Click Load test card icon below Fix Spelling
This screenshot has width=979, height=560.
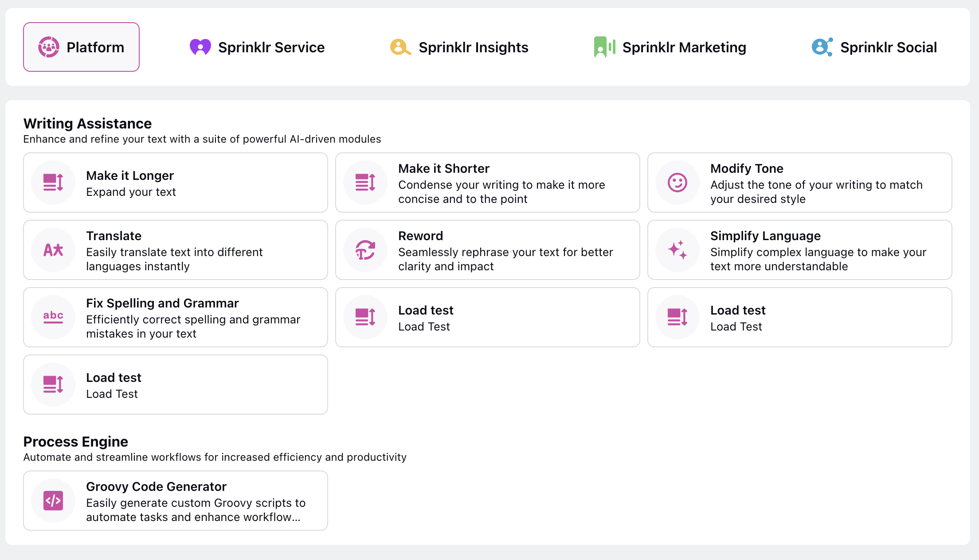(x=53, y=385)
